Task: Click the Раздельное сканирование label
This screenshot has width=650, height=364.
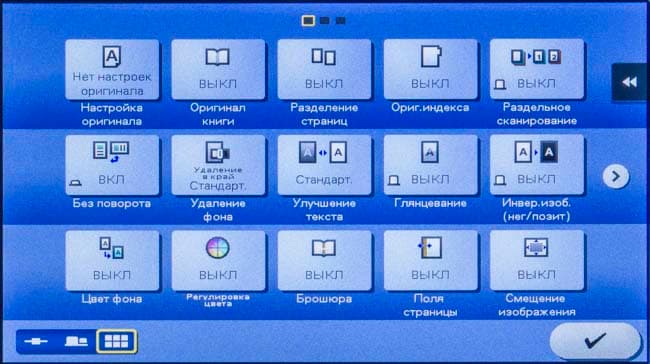Action: (537, 114)
